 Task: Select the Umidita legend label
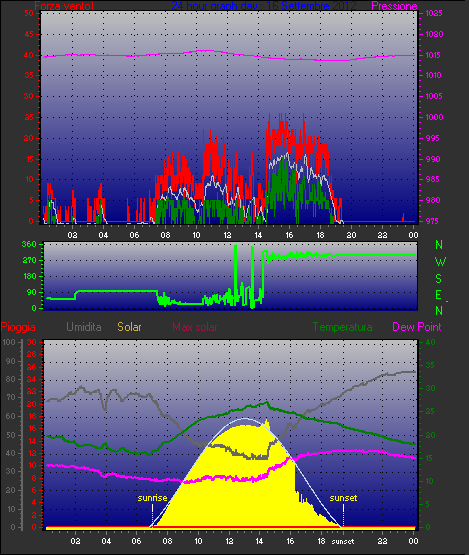(84, 327)
